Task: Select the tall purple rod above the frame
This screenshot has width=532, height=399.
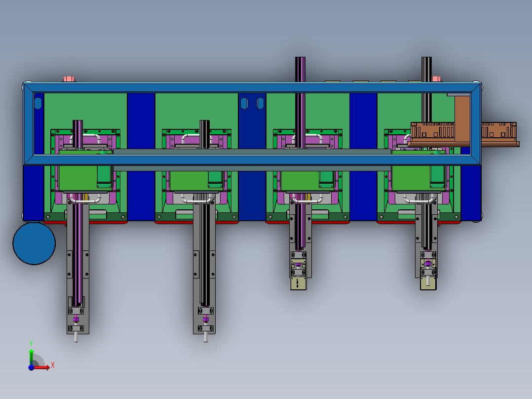Action: (300, 70)
